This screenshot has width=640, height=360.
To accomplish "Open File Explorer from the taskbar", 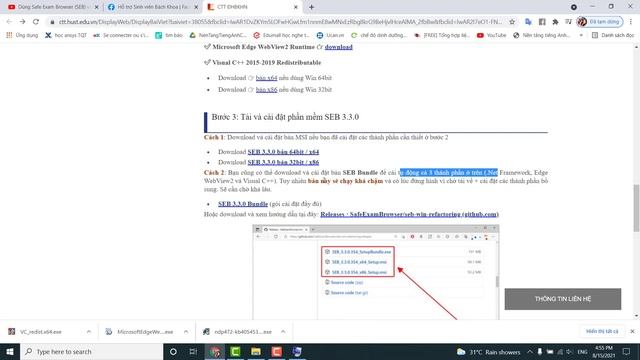I will [256, 351].
